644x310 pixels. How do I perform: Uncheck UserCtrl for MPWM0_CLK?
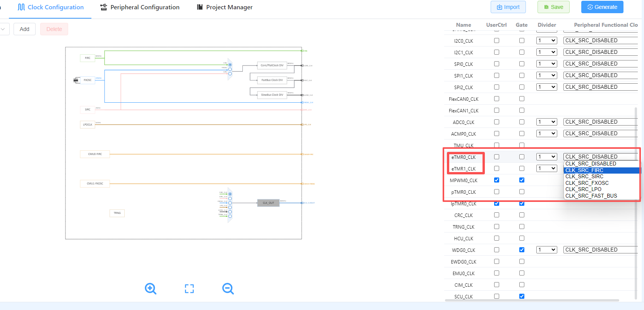click(x=496, y=180)
